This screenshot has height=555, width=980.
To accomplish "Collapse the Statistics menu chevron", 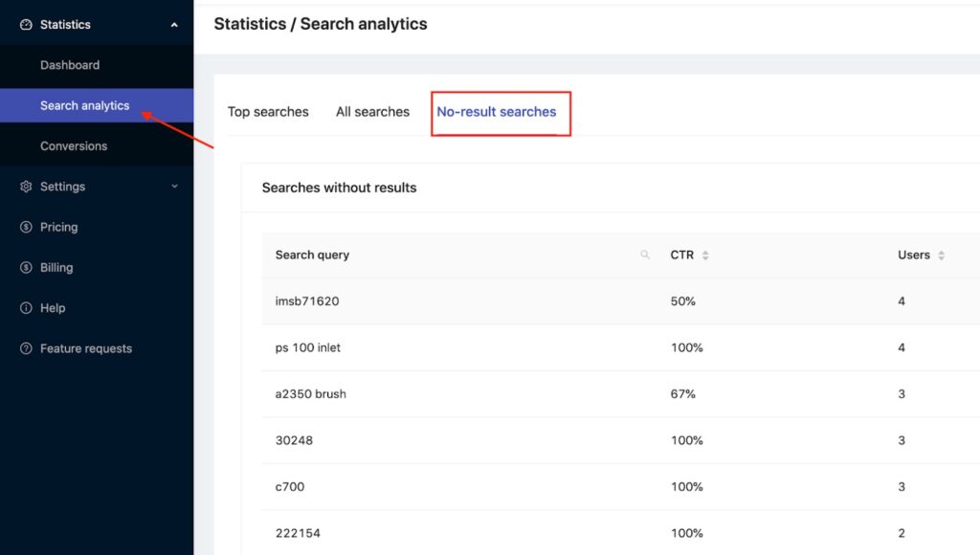I will [174, 24].
